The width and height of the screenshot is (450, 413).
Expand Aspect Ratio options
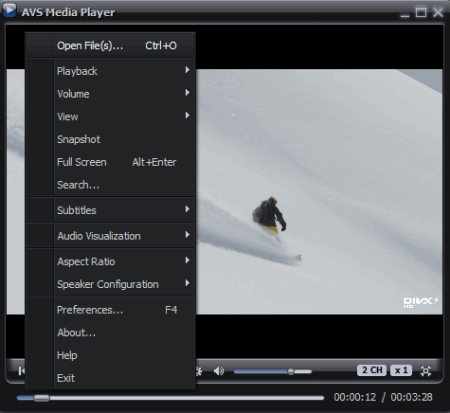pyautogui.click(x=110, y=261)
